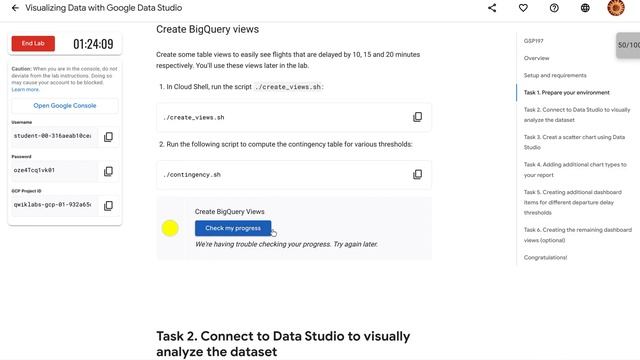Open the Learn more link
Screen dimensions: 640x360
click(25, 89)
